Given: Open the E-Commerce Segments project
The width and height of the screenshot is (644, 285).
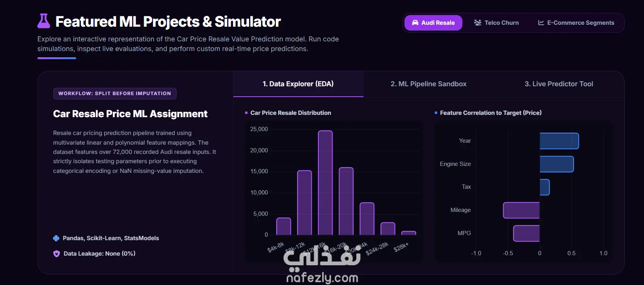Looking at the screenshot, I should (x=576, y=23).
